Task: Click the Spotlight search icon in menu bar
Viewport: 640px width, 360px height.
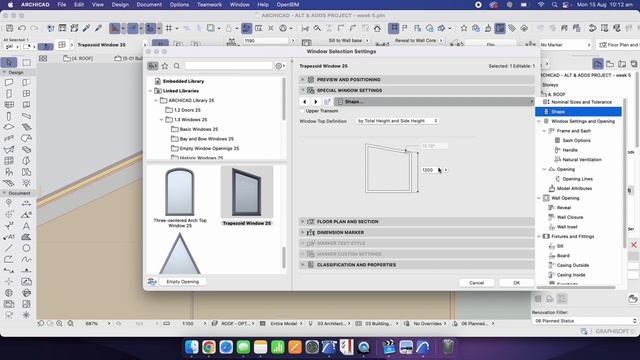Action: pos(554,4)
